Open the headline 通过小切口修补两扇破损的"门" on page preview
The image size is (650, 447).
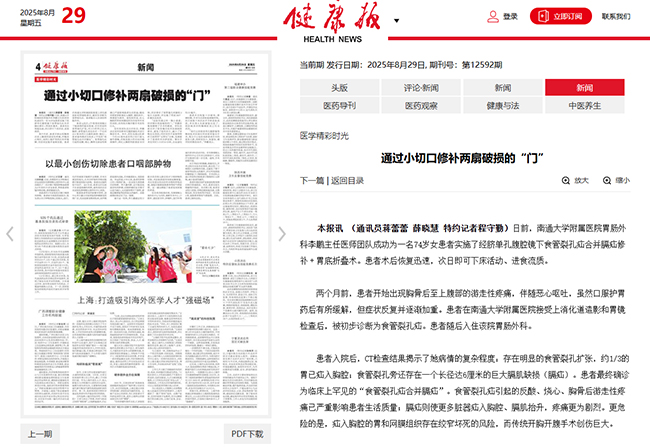[x=127, y=96]
